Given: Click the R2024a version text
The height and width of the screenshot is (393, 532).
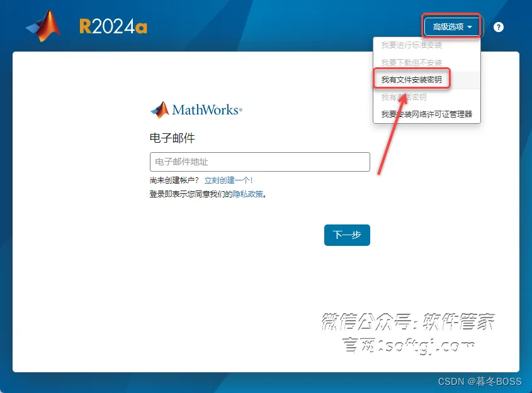Looking at the screenshot, I should pyautogui.click(x=113, y=26).
